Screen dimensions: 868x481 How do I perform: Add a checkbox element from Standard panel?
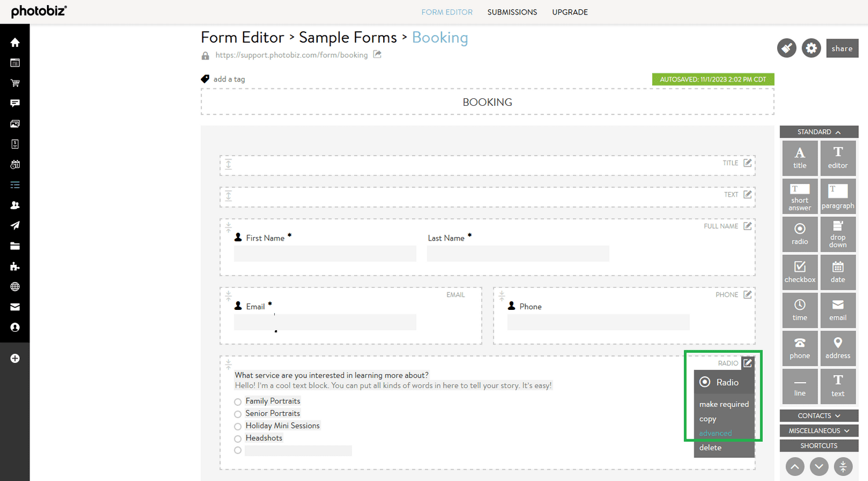tap(800, 272)
